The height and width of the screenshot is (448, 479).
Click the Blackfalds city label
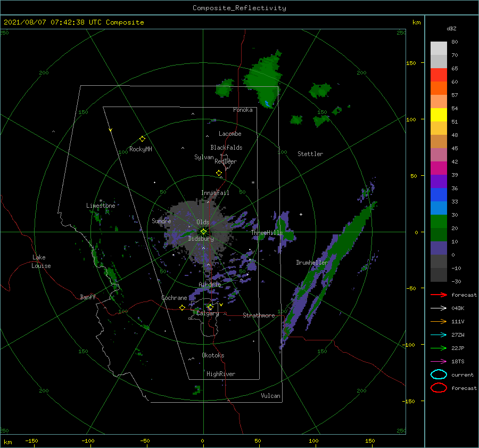pyautogui.click(x=226, y=148)
